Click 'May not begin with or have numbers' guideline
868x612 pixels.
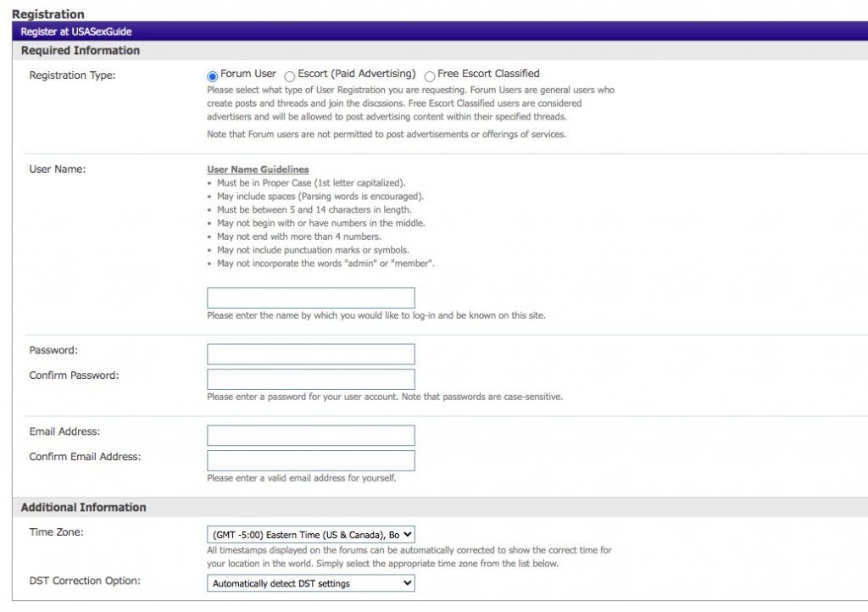[x=321, y=224]
